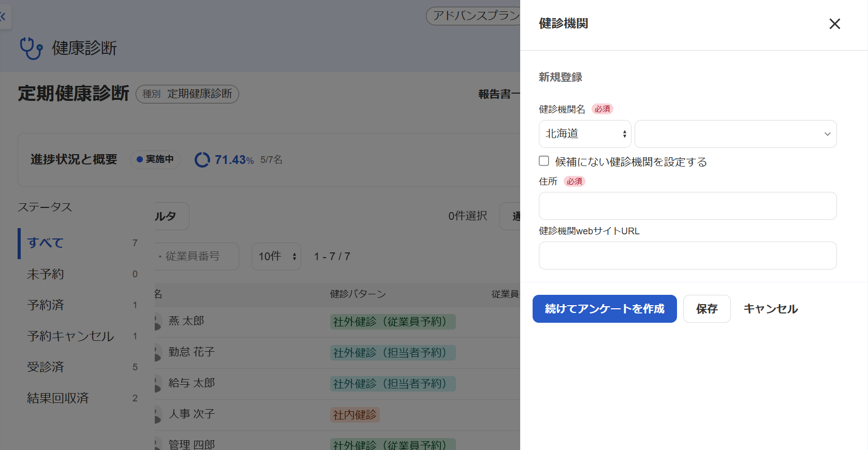Focus the 健診機関webサイトURL input field
The width and height of the screenshot is (868, 450).
pyautogui.click(x=688, y=256)
